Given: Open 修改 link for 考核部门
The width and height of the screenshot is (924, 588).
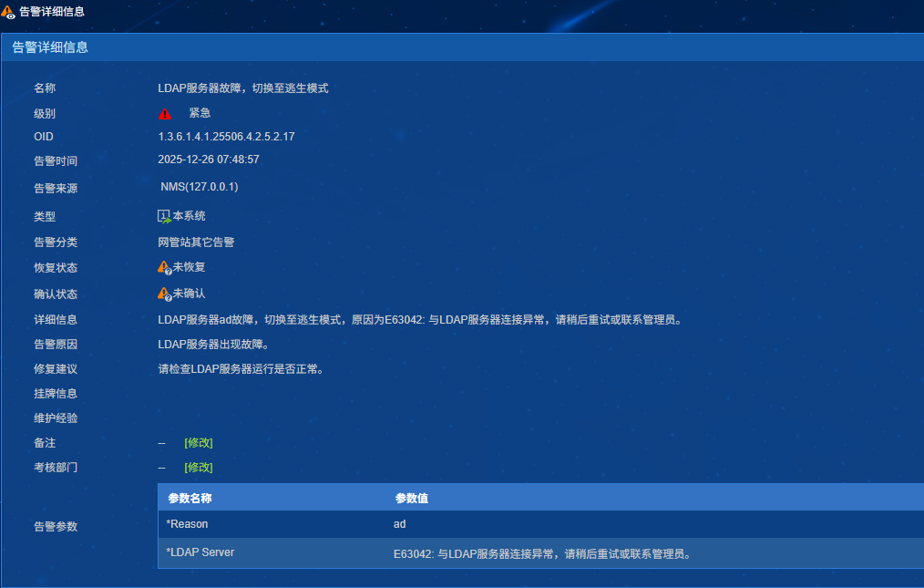Looking at the screenshot, I should coord(198,468).
